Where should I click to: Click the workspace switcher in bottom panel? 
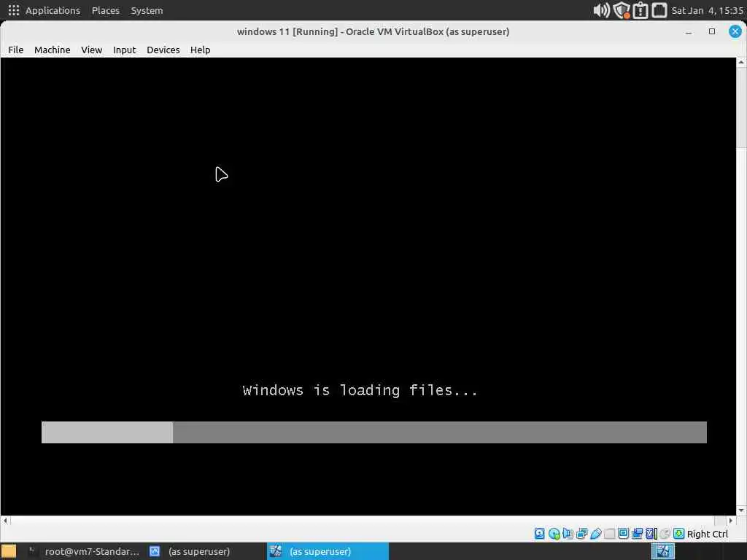pos(662,551)
